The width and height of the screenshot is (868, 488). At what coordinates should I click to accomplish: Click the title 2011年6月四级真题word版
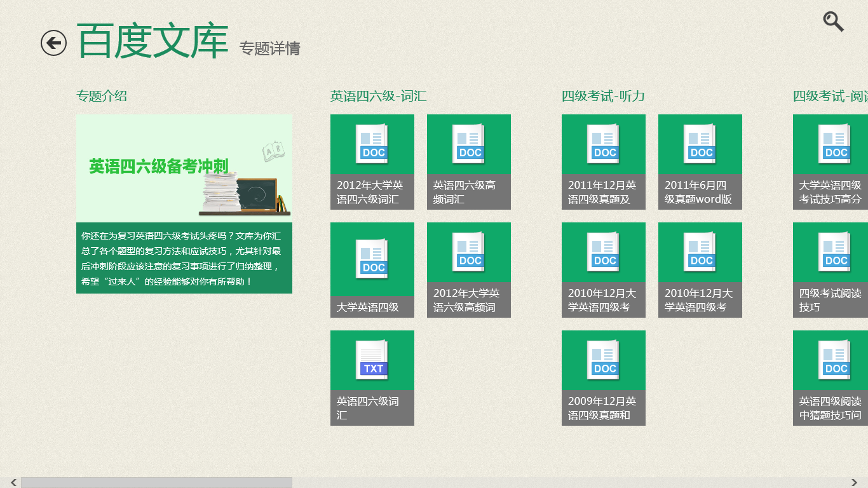pos(698,192)
